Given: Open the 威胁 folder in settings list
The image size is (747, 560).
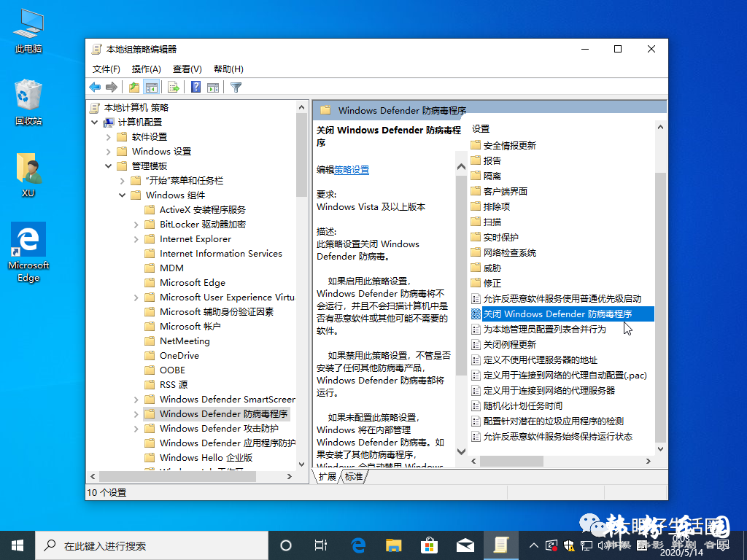Looking at the screenshot, I should point(486,268).
